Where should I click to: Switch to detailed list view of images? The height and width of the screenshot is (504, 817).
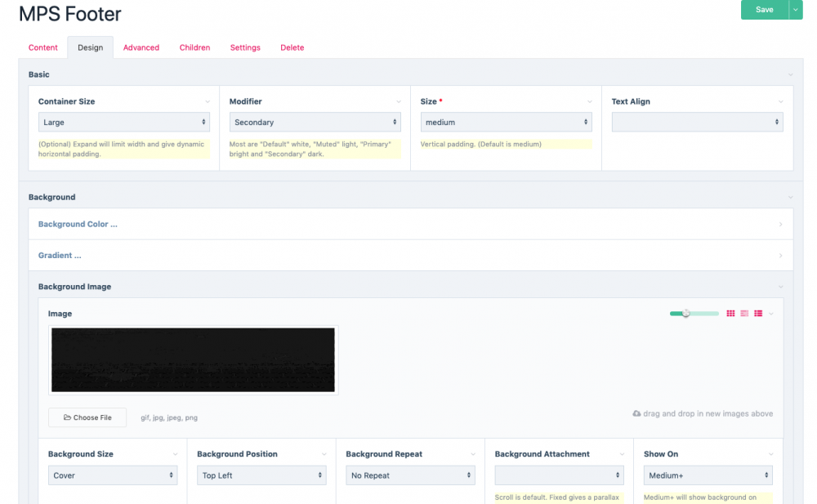pos(758,313)
